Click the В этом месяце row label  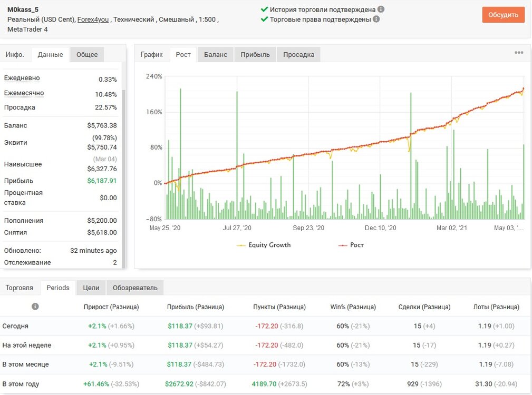[25, 364]
